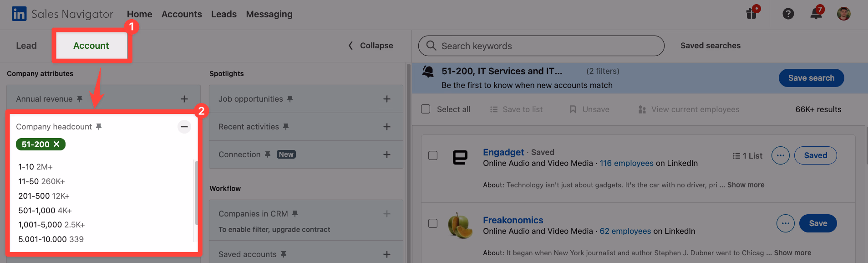Click the alert bell beside 51-200 search title
Screen dimensions: 868x263
tap(428, 72)
